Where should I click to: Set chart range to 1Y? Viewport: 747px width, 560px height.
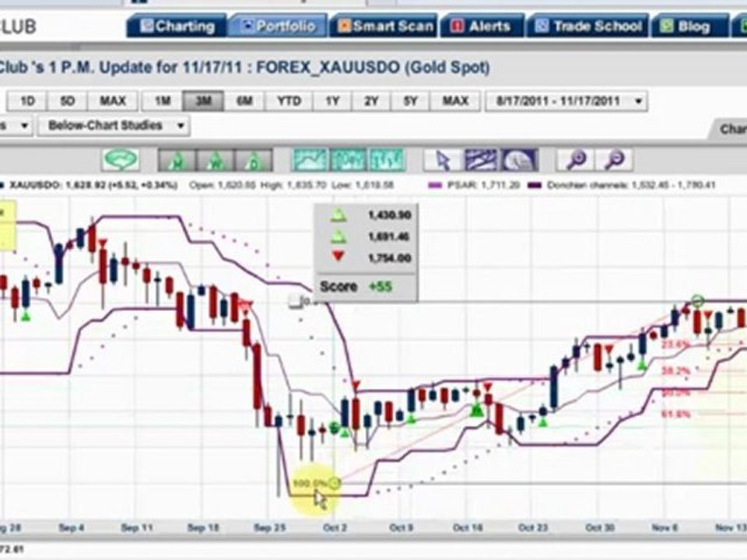point(332,101)
